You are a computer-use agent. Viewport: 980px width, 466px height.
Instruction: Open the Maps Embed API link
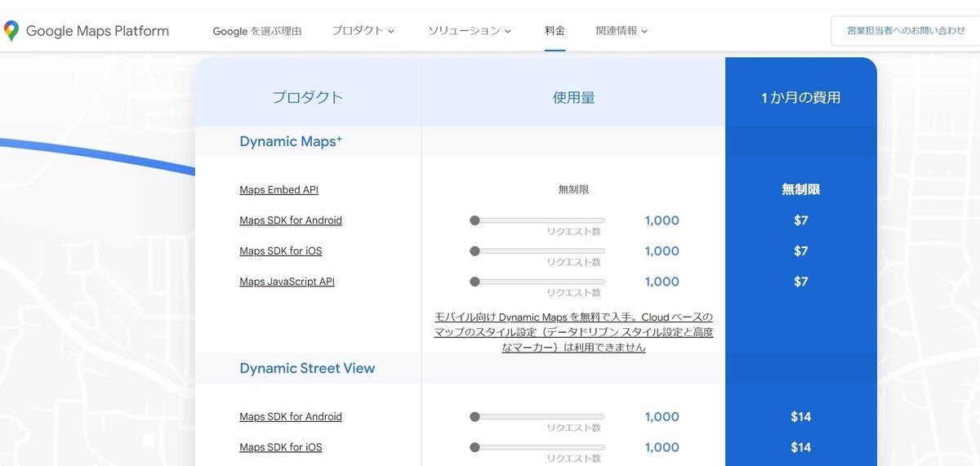[x=278, y=190]
